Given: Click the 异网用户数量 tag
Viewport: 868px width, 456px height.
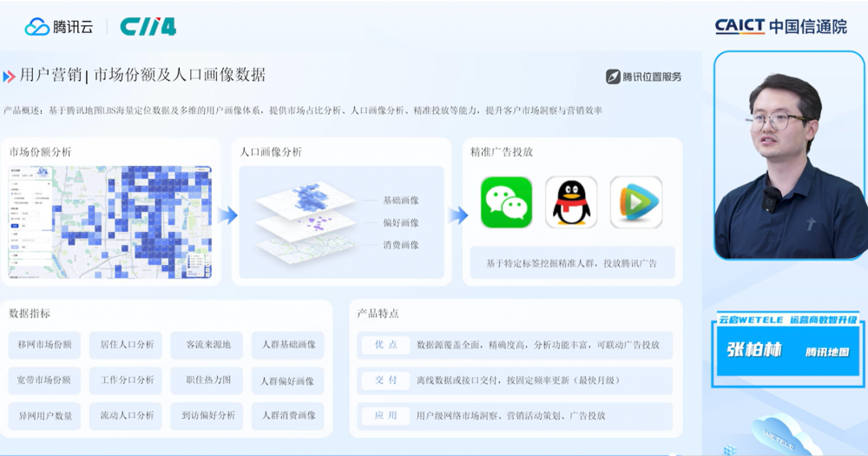Looking at the screenshot, I should click(45, 415).
